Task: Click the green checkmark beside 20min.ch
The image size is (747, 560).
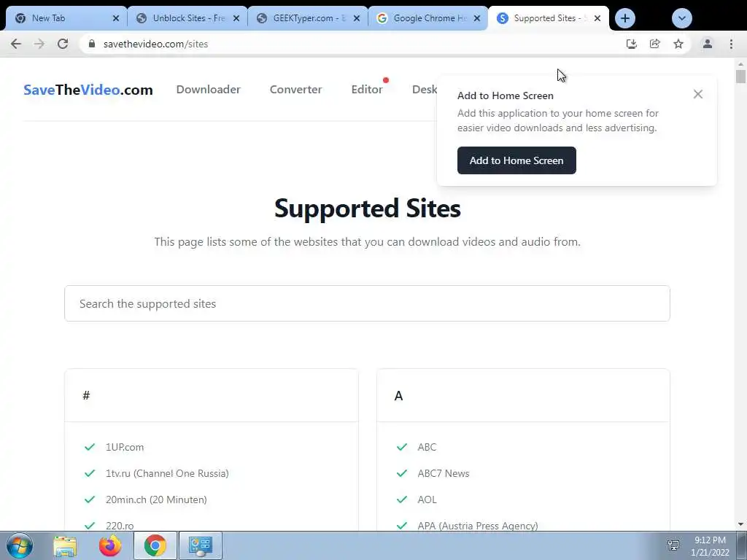Action: click(90, 499)
